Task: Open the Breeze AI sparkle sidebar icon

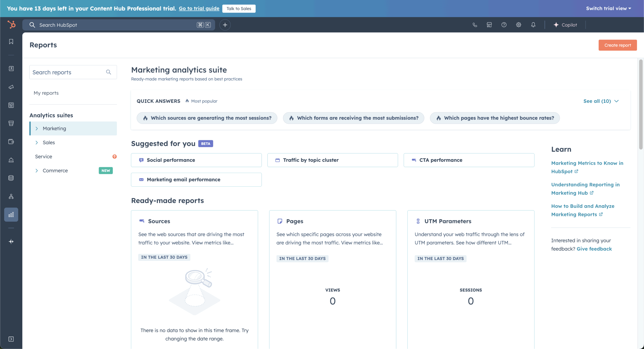Action: pyautogui.click(x=11, y=241)
